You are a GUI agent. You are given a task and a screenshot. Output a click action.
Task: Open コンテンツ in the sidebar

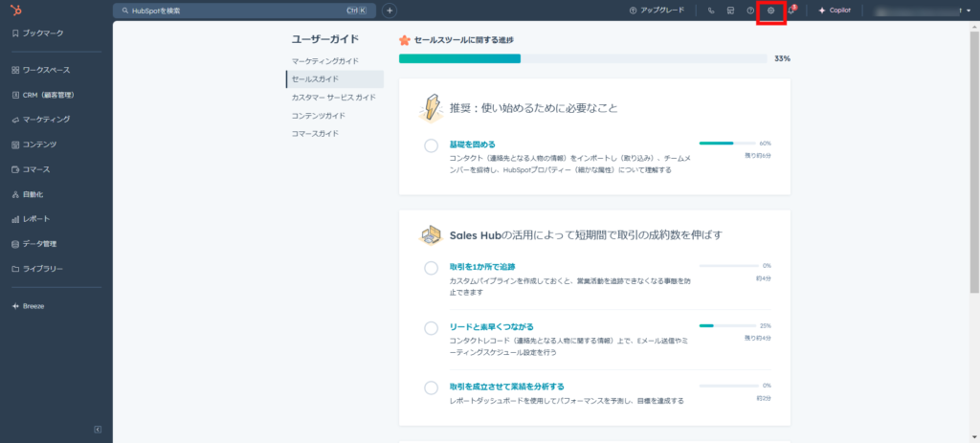click(34, 144)
